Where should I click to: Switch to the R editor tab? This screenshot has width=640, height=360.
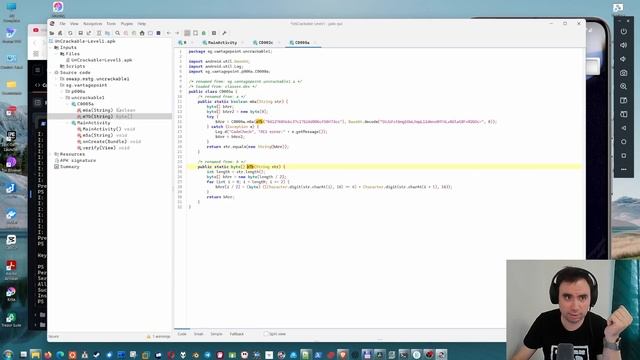click(184, 42)
